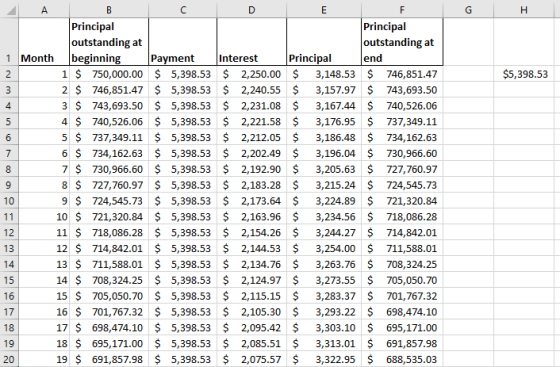Click the Interest header cell
The height and width of the screenshot is (367, 560).
point(251,42)
